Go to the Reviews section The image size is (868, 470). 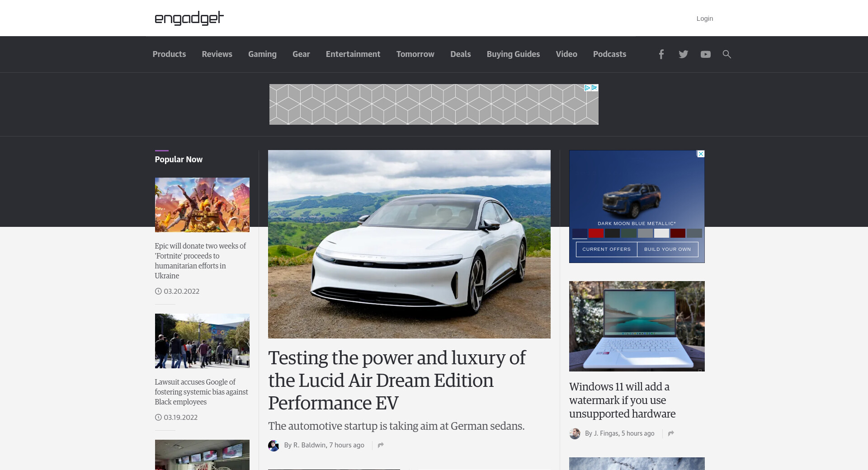pos(217,54)
